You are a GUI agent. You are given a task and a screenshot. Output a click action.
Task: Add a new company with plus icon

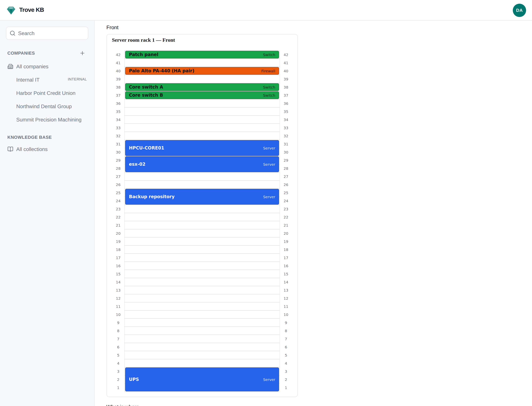point(82,53)
